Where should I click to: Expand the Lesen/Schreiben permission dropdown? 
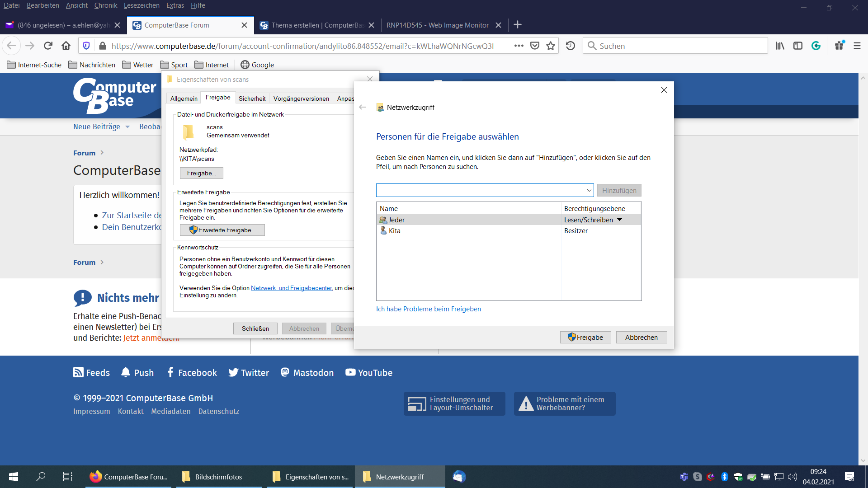(x=620, y=220)
